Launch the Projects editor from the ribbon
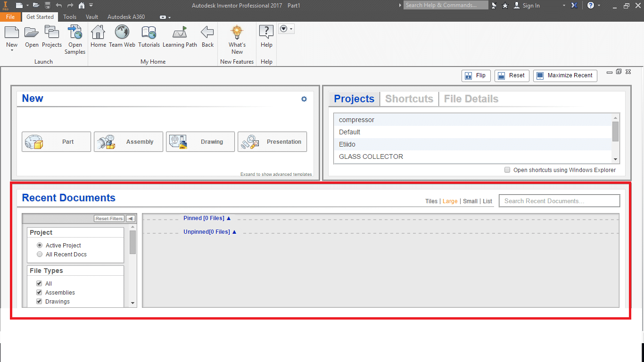644x362 pixels. [x=52, y=37]
